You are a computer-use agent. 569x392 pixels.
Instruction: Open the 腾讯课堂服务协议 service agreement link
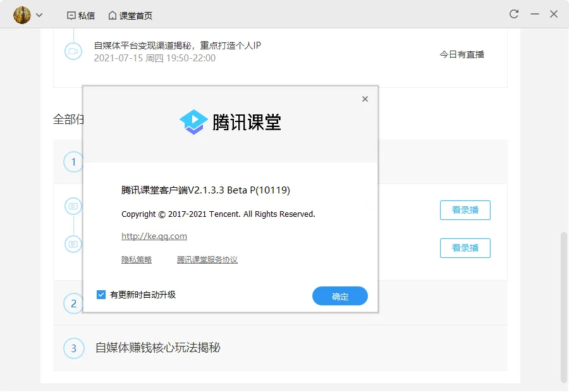[x=207, y=259]
